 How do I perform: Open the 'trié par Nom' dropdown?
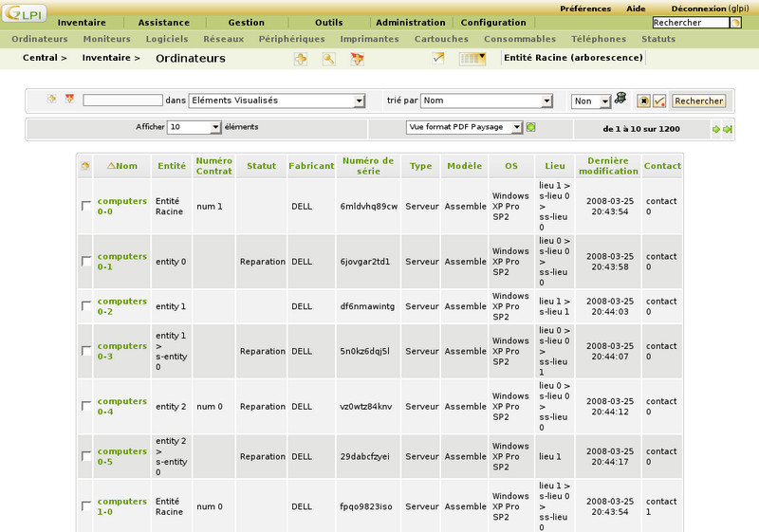click(487, 101)
